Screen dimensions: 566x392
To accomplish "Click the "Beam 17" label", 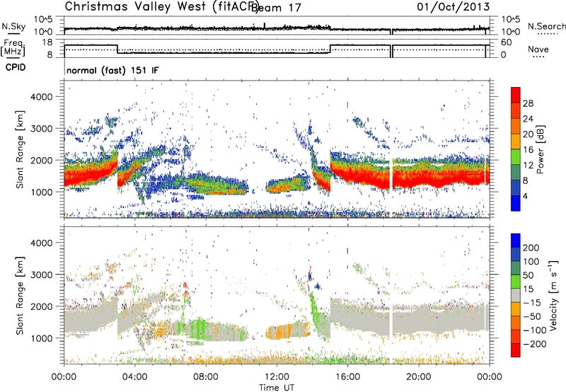I will (275, 8).
